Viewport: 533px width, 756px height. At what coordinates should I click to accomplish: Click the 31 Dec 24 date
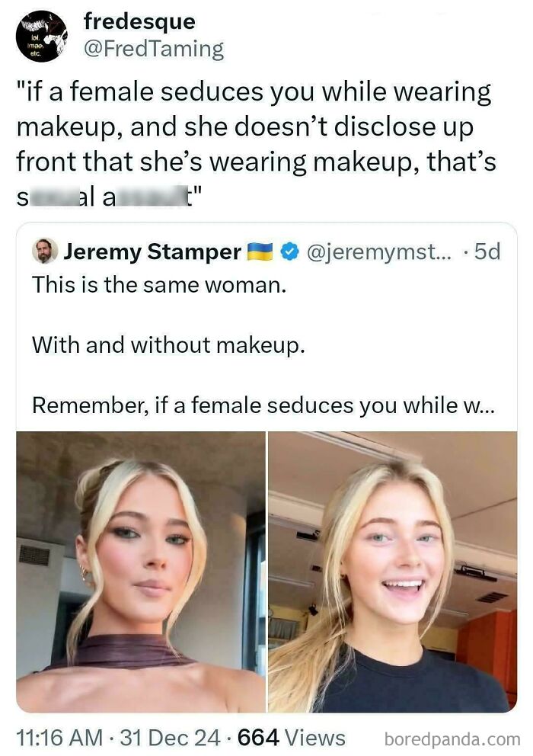[176, 738]
